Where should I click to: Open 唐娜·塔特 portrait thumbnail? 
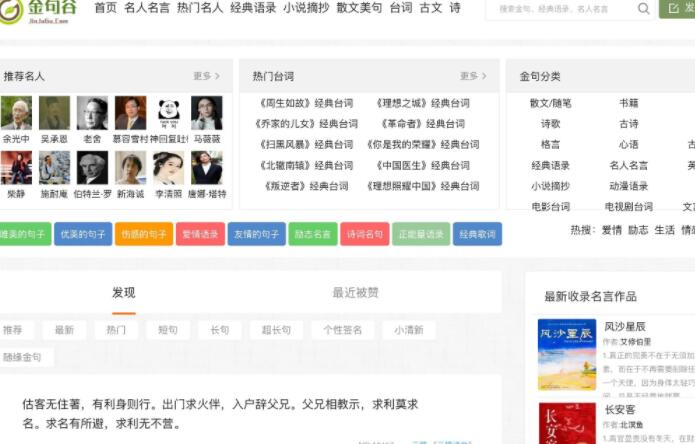[207, 167]
